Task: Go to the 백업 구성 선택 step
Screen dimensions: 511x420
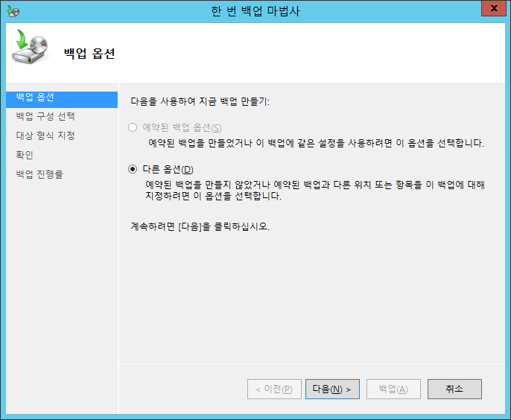Action: [45, 116]
